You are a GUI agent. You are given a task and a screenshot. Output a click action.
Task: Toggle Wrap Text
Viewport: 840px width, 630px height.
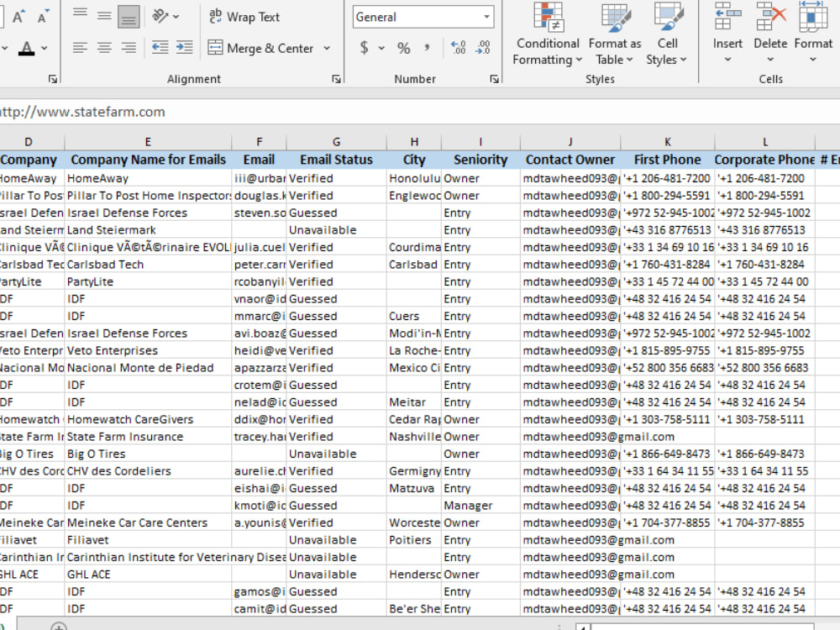point(244,17)
